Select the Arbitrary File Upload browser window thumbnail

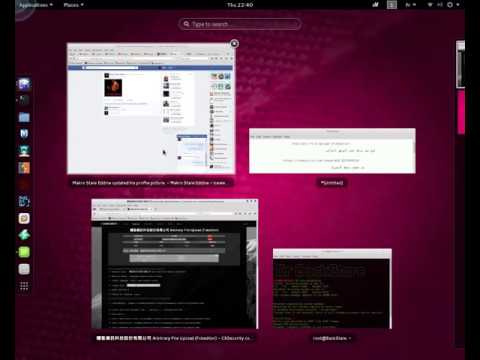point(175,264)
